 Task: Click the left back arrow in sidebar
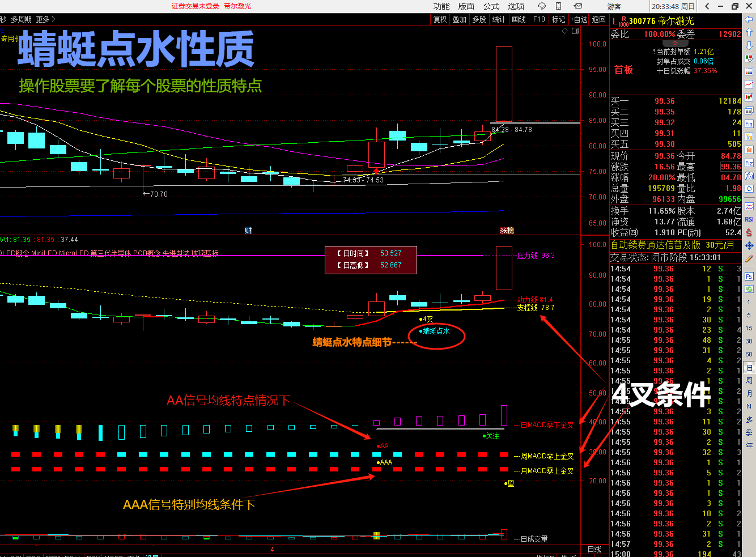click(x=749, y=19)
